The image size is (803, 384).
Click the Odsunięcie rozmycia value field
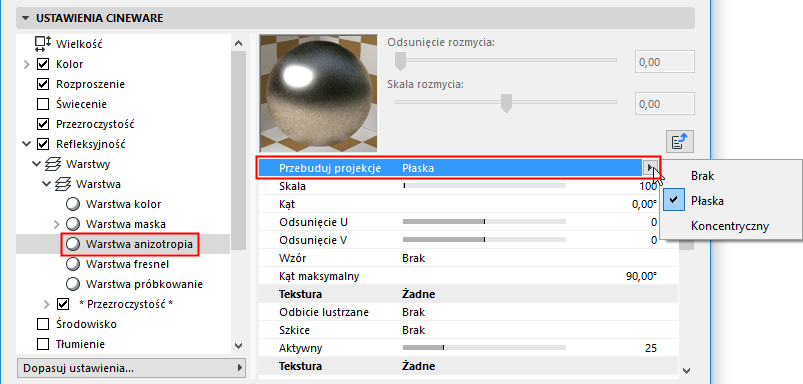pyautogui.click(x=665, y=62)
